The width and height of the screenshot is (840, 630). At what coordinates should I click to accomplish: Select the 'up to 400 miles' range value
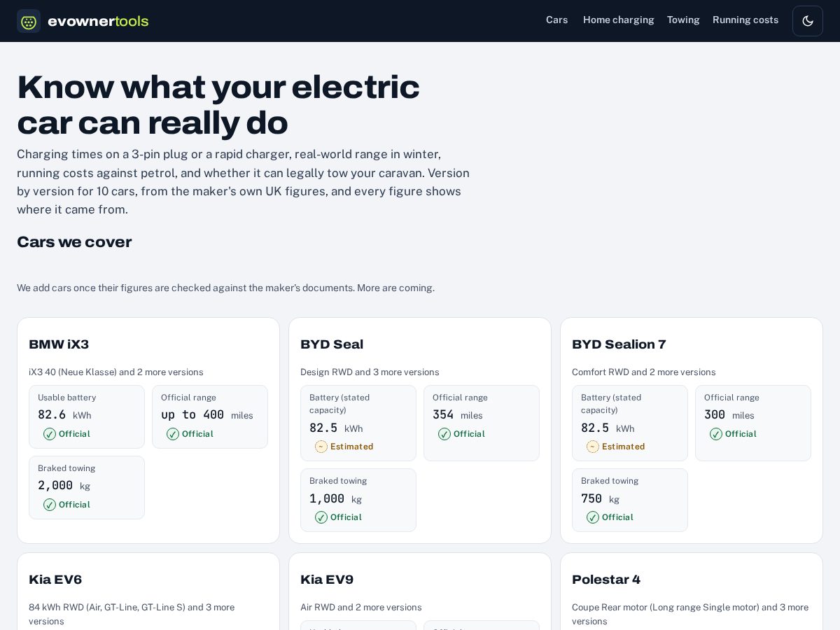click(x=207, y=414)
